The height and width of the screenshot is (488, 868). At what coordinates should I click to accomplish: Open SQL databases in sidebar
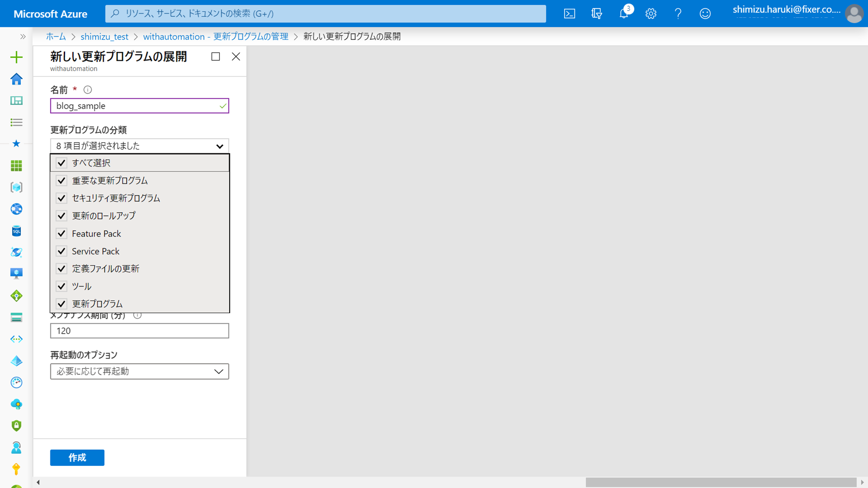point(16,231)
